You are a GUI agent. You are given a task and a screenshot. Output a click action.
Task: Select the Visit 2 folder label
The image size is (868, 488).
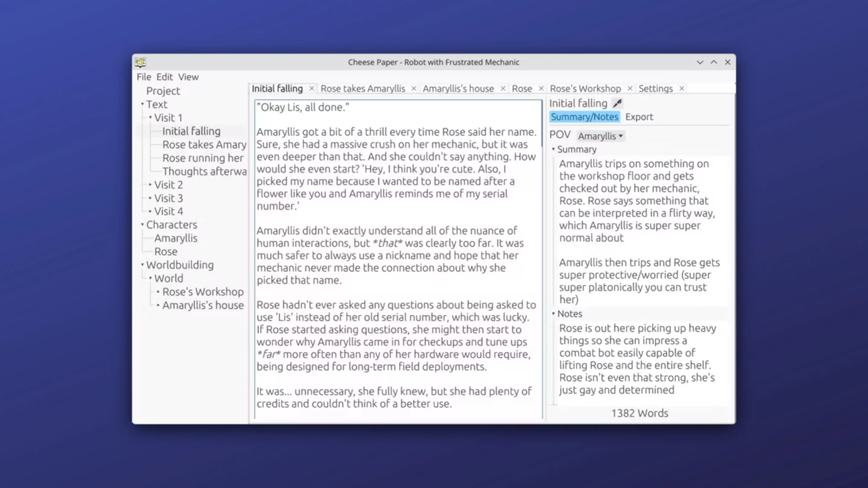click(168, 185)
